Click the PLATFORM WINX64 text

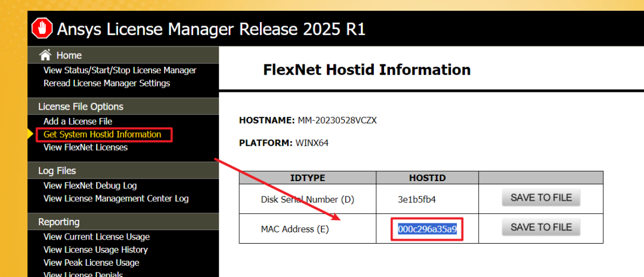(x=284, y=143)
